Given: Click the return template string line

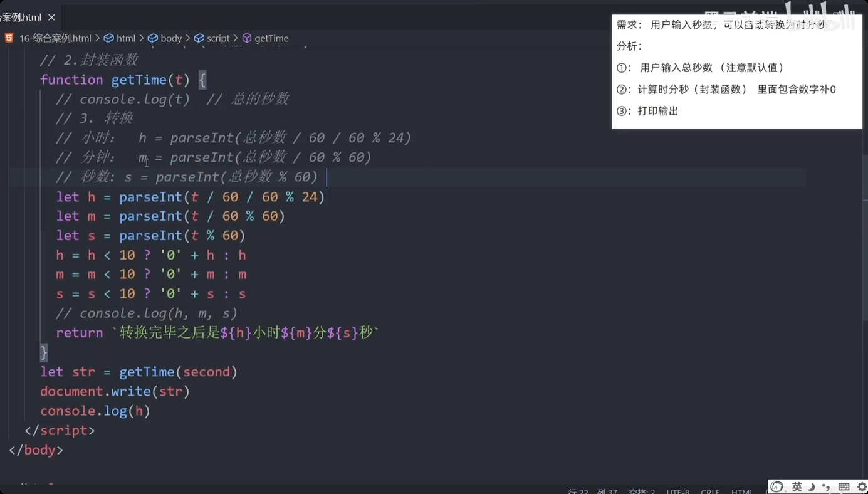Looking at the screenshot, I should point(217,333).
